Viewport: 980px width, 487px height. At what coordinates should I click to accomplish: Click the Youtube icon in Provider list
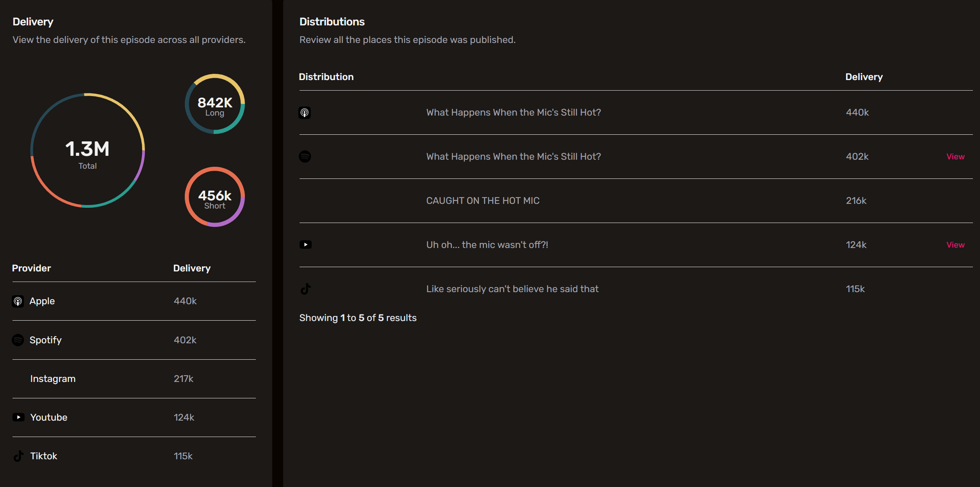tap(18, 417)
